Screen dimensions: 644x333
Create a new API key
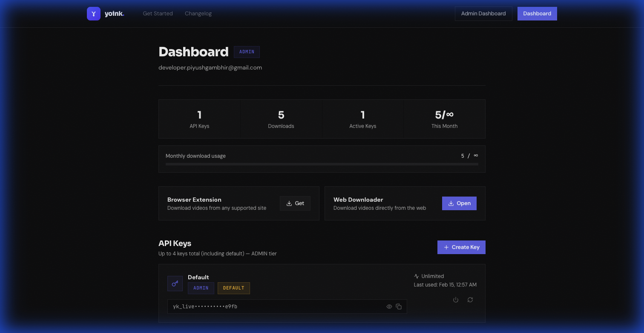click(461, 247)
